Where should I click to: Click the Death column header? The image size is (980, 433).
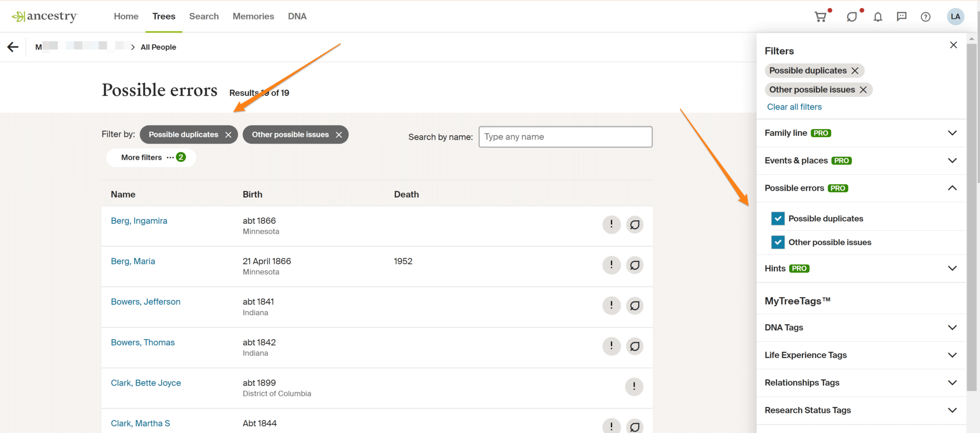point(406,195)
